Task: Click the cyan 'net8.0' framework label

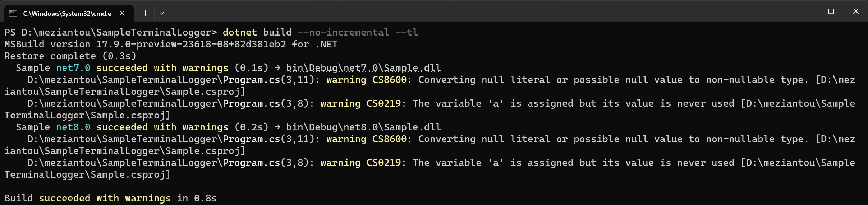Action: pyautogui.click(x=73, y=127)
